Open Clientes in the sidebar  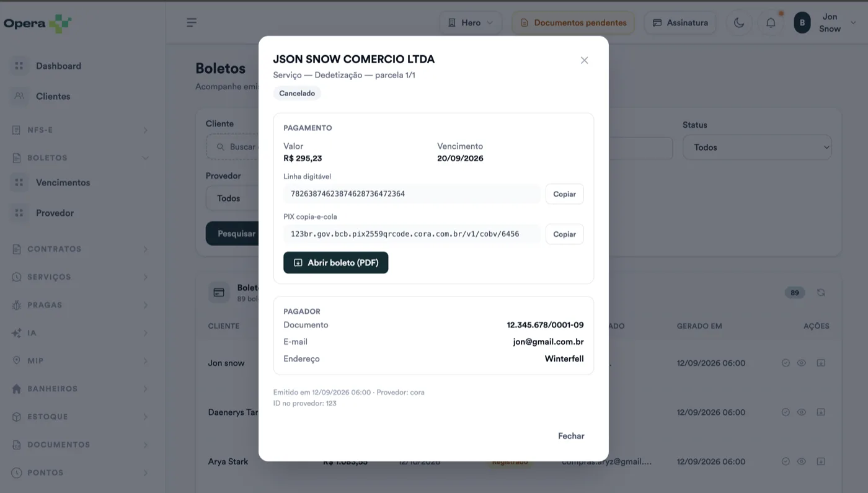click(53, 96)
